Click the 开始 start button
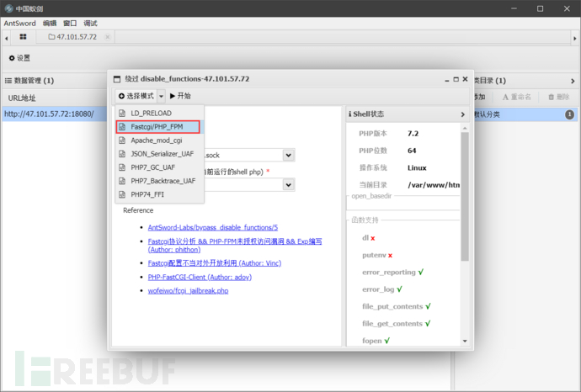 (x=180, y=96)
